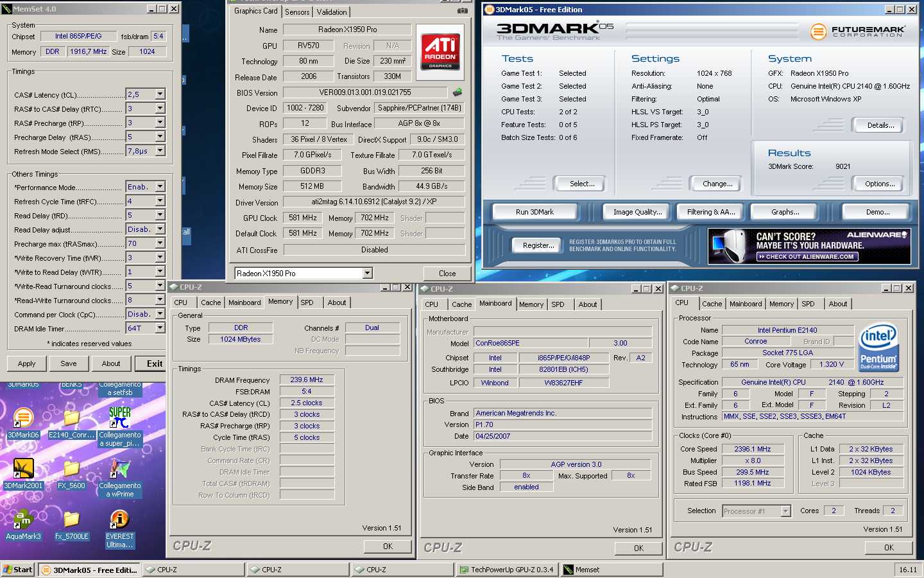Click the Alienware advertisement banner

(x=809, y=246)
